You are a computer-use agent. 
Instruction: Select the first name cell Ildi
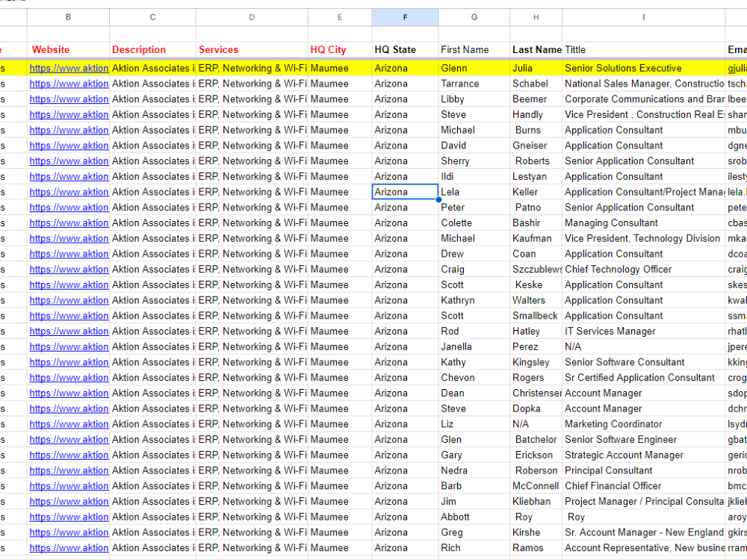pyautogui.click(x=474, y=177)
